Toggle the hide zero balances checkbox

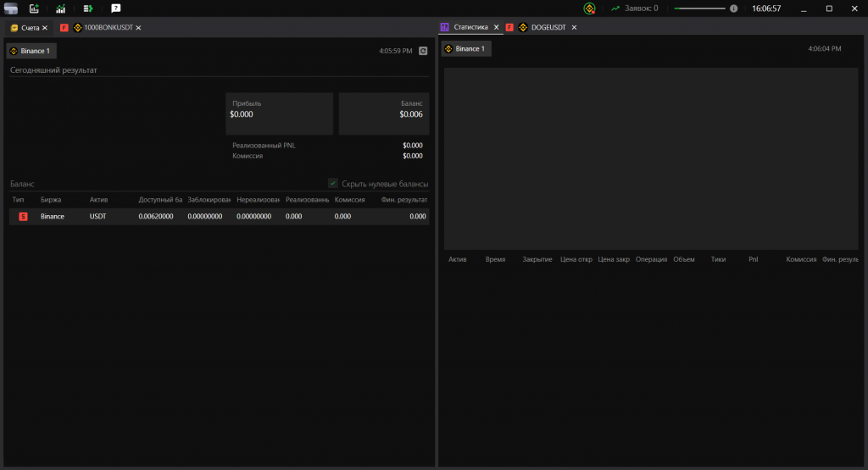(x=333, y=184)
